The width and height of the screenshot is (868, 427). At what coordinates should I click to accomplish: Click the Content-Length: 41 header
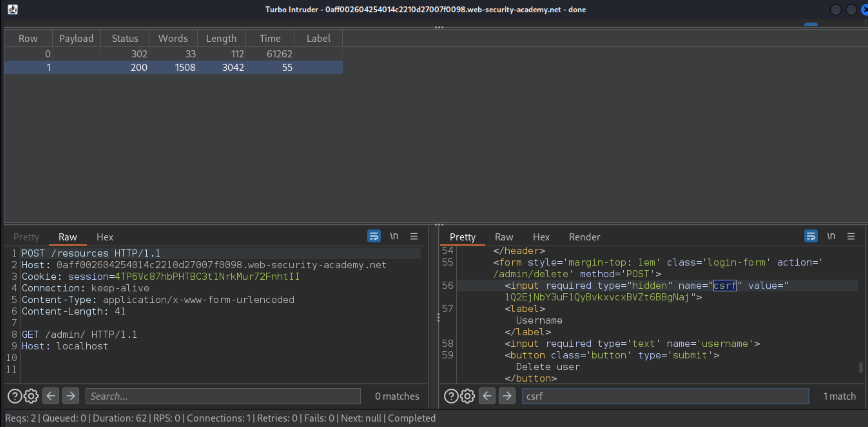(74, 311)
